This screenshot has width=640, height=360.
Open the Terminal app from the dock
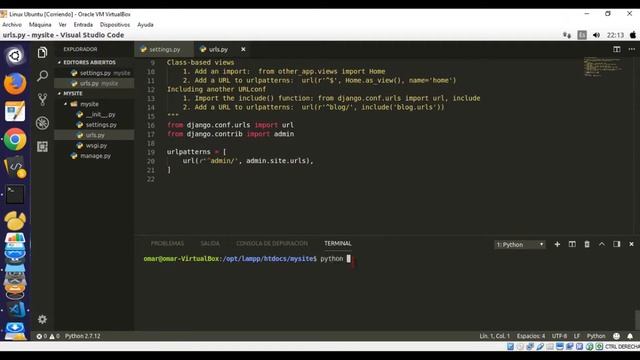(15, 195)
